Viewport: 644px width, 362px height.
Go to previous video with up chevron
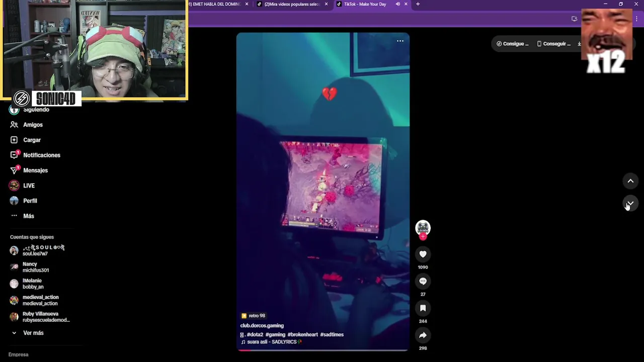(630, 181)
